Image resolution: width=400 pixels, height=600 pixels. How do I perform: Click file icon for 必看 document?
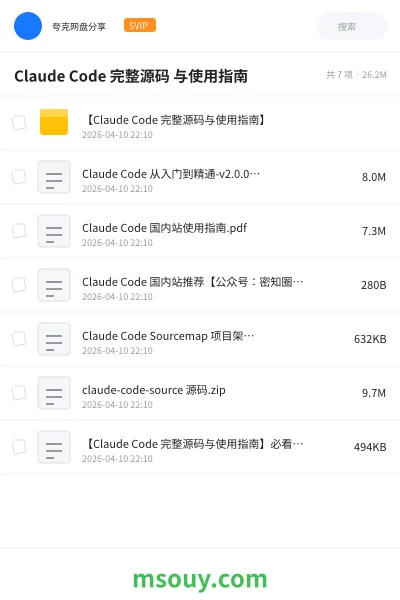tap(54, 447)
